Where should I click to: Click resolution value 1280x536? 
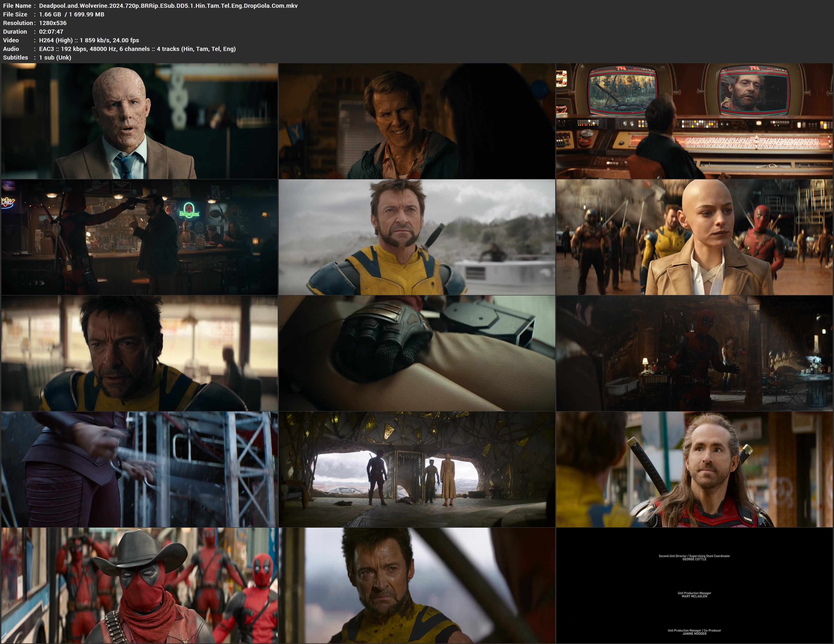53,23
